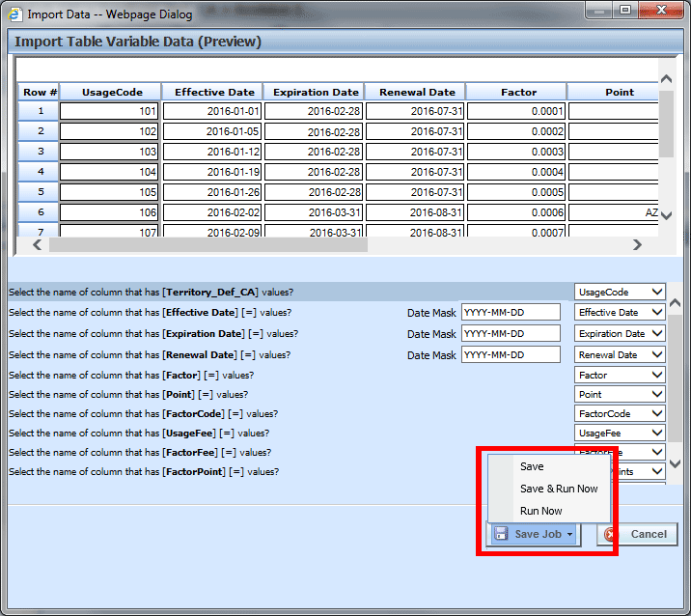
Task: Click the Expiration Date date mask field
Action: coord(511,333)
